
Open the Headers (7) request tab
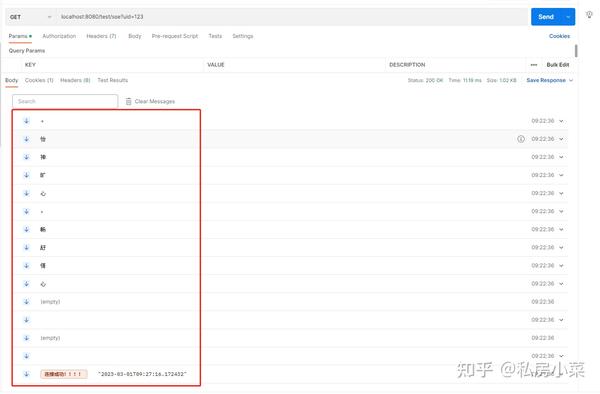pos(101,36)
